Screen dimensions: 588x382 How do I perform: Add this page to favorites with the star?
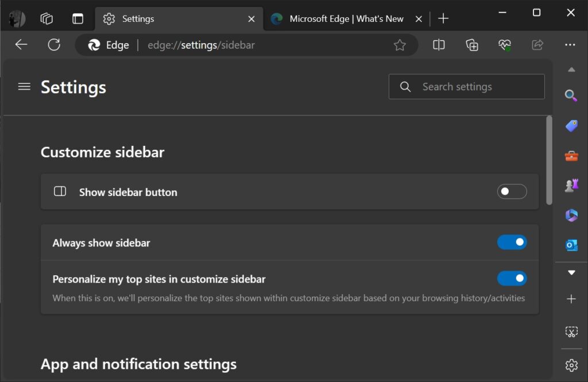coord(400,45)
